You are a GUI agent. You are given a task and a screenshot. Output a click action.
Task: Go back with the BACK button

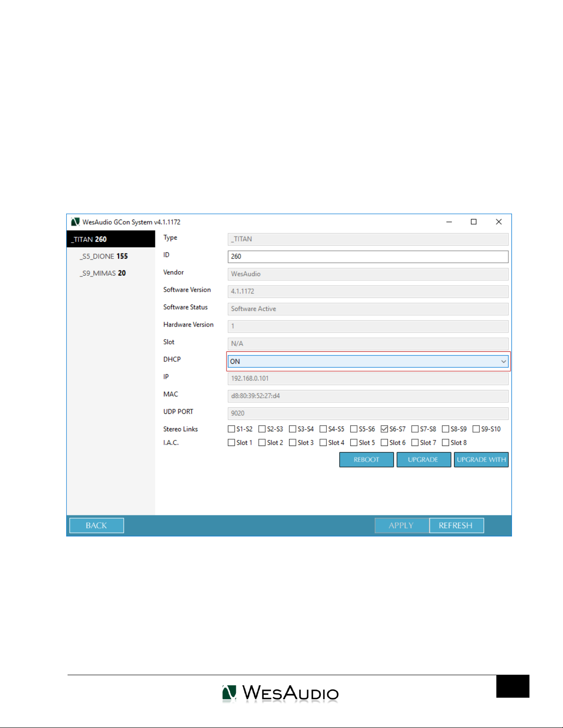pos(97,525)
